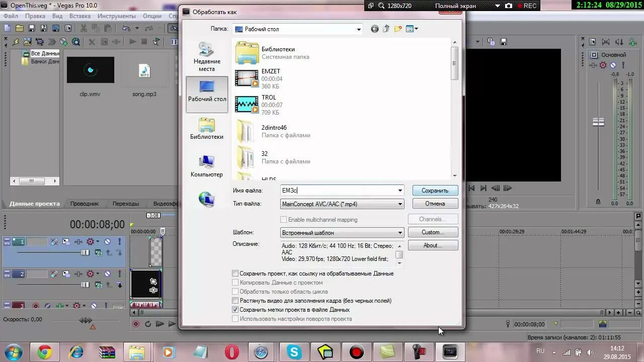
Task: Solo video track 1
Action: (x=119, y=242)
